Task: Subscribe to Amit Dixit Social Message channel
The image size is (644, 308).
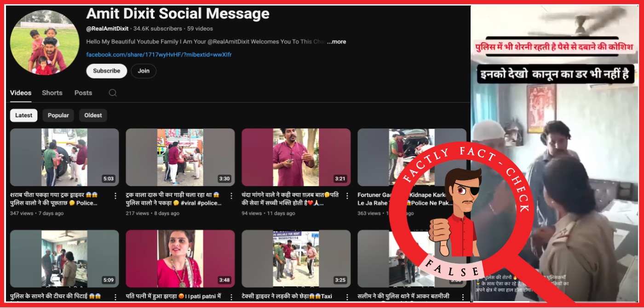Action: click(107, 71)
